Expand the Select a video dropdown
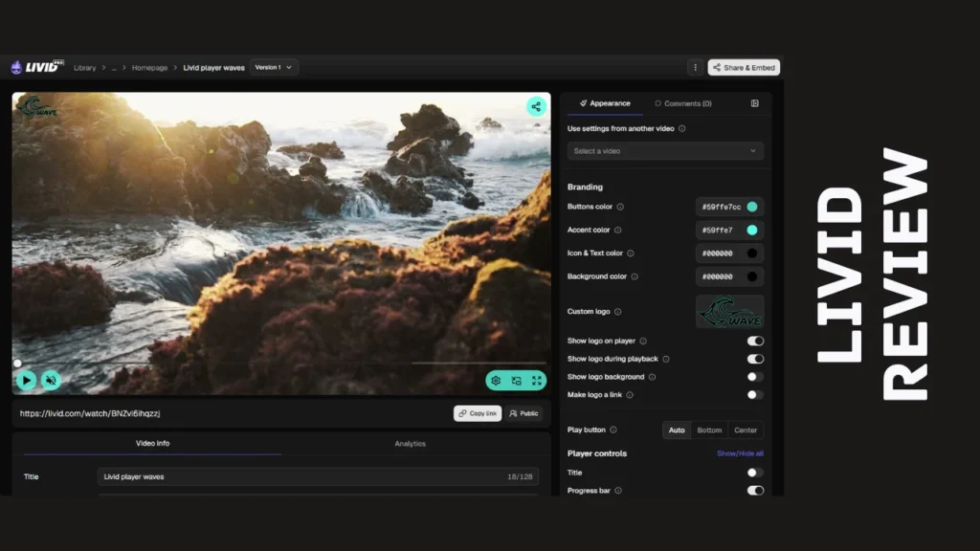 [665, 151]
